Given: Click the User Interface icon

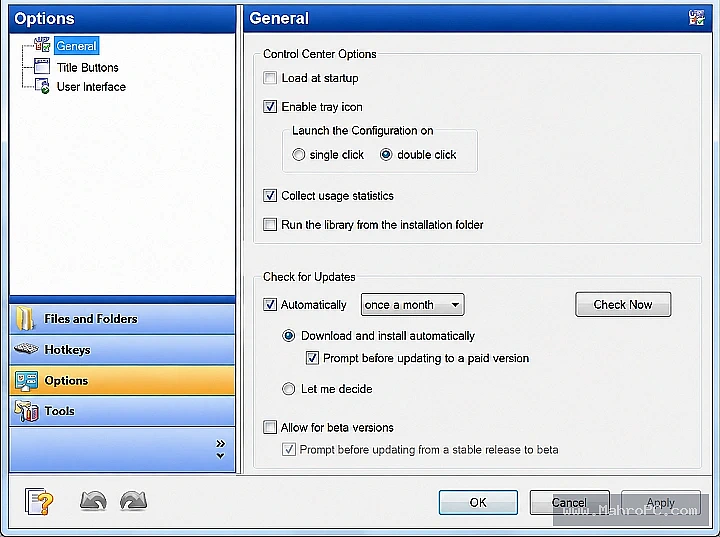Looking at the screenshot, I should coord(42,86).
